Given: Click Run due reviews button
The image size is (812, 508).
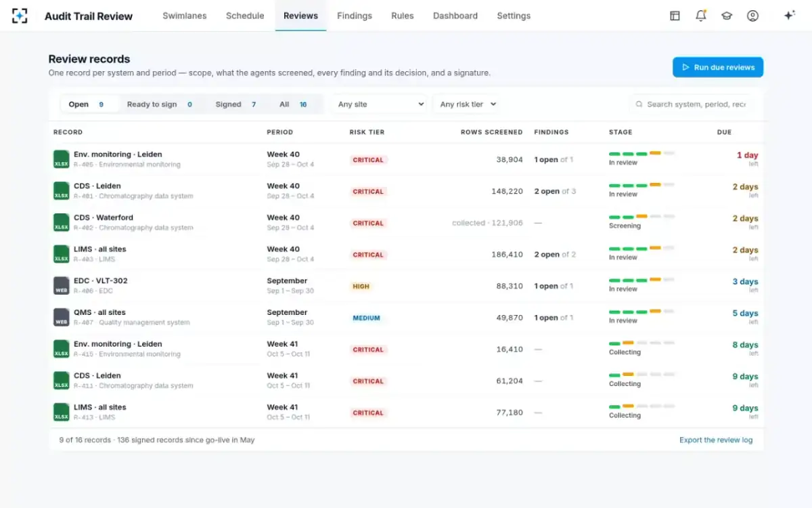Looking at the screenshot, I should click(718, 67).
